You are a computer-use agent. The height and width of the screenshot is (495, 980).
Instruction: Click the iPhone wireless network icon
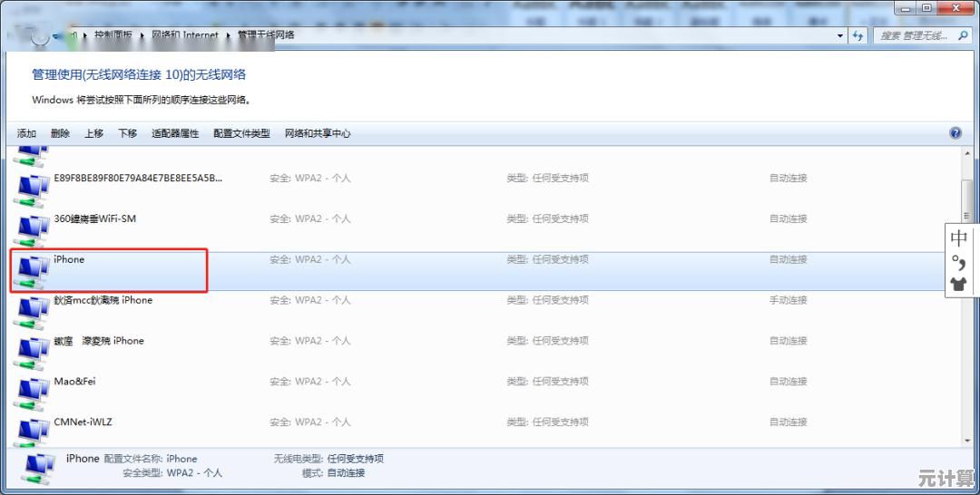pos(34,271)
